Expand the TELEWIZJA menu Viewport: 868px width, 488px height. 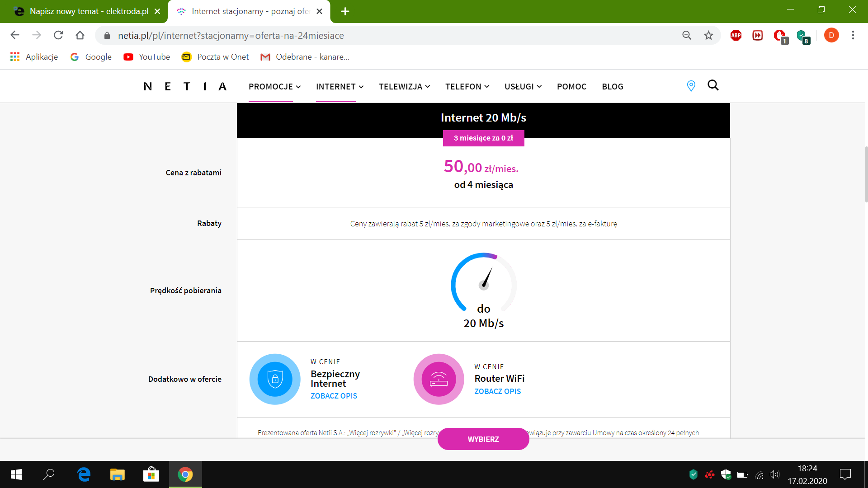tap(404, 86)
